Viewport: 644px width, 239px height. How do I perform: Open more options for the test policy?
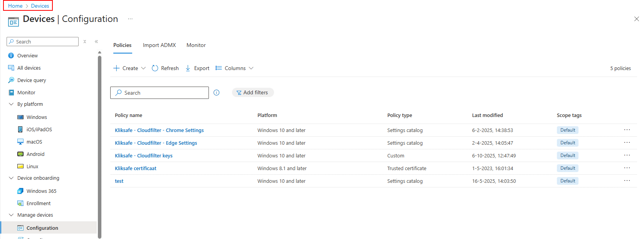(x=627, y=181)
